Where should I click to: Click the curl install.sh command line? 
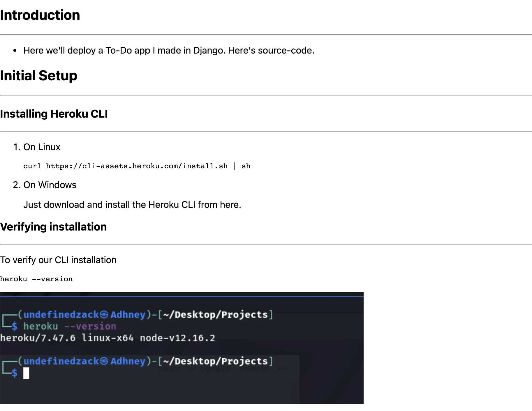(137, 166)
